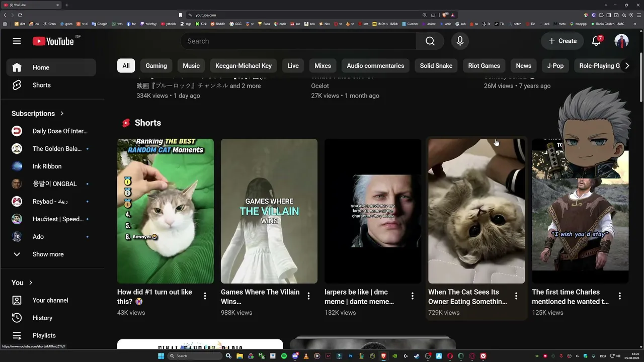
Task: Open the account avatar menu
Action: pos(622,41)
